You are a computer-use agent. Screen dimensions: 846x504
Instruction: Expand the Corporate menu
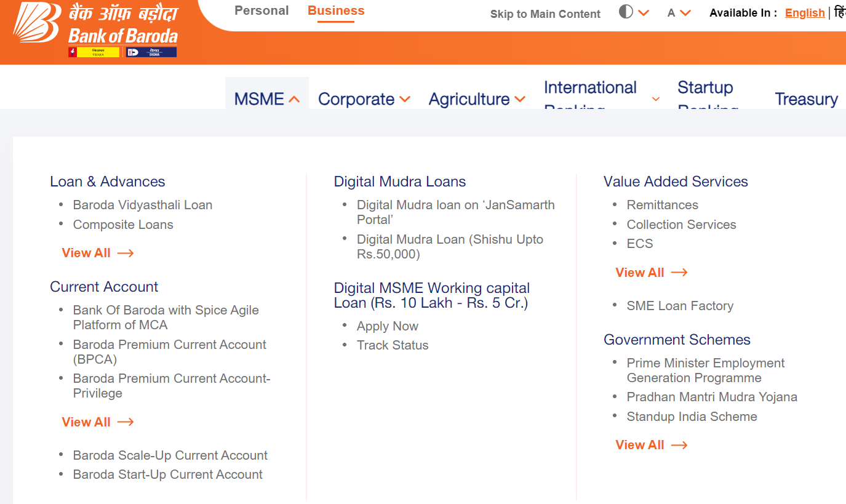click(x=364, y=99)
